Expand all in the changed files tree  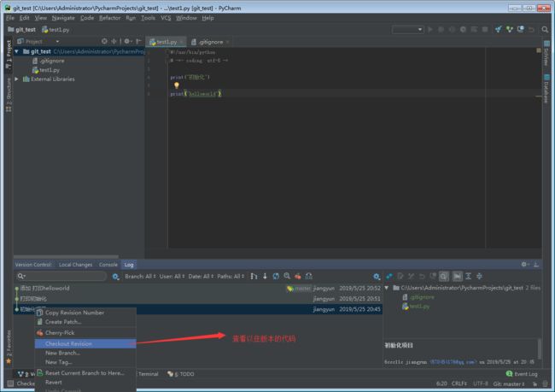pos(468,276)
